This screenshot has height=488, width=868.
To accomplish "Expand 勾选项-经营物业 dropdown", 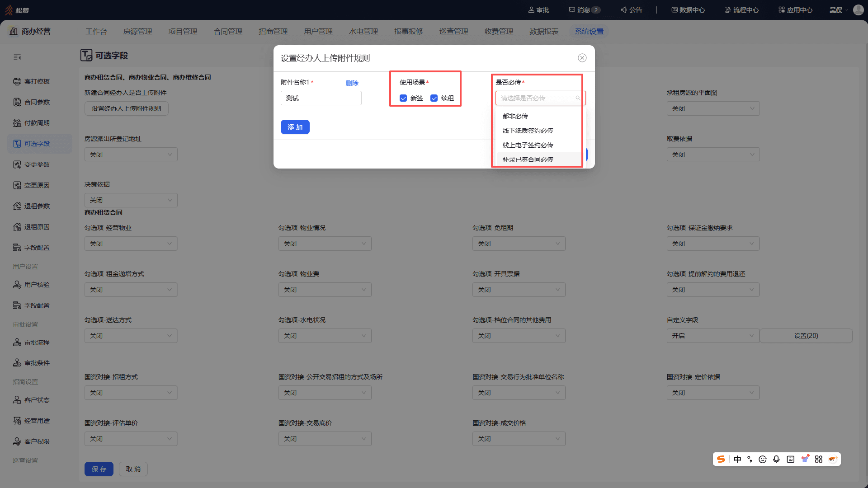I will tap(131, 244).
